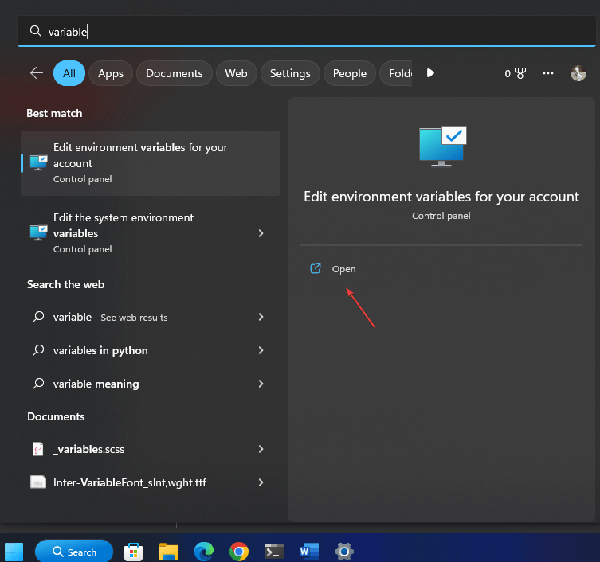Expand 'Edit the system environment variables' chevron
600x562 pixels.
(x=261, y=233)
